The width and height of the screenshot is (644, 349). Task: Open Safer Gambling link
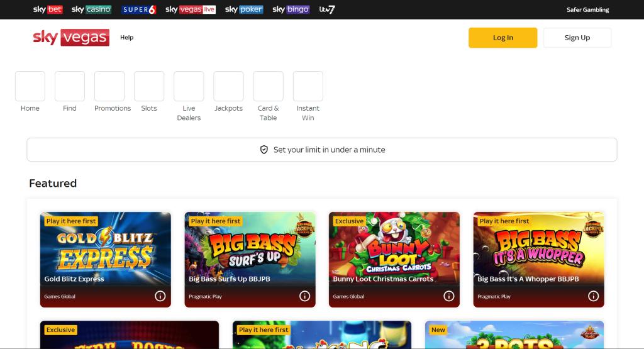coord(588,10)
